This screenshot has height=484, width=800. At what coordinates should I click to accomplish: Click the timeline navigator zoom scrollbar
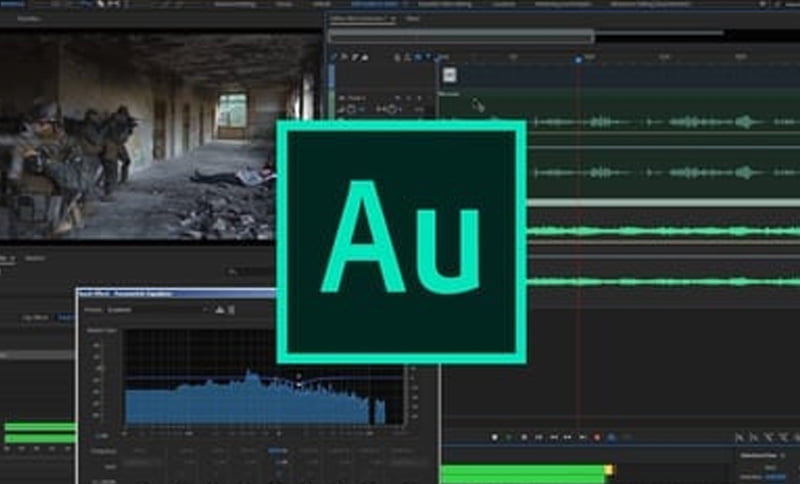coord(461,36)
